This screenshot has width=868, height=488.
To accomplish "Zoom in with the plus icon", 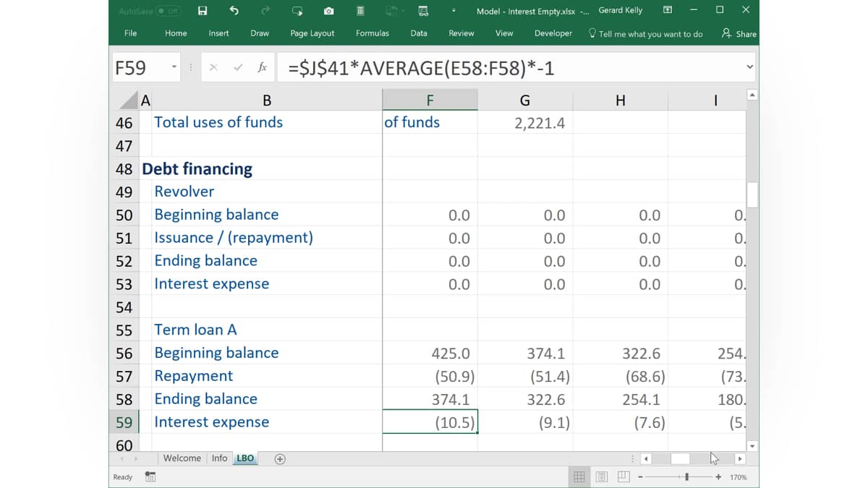I will click(x=718, y=477).
